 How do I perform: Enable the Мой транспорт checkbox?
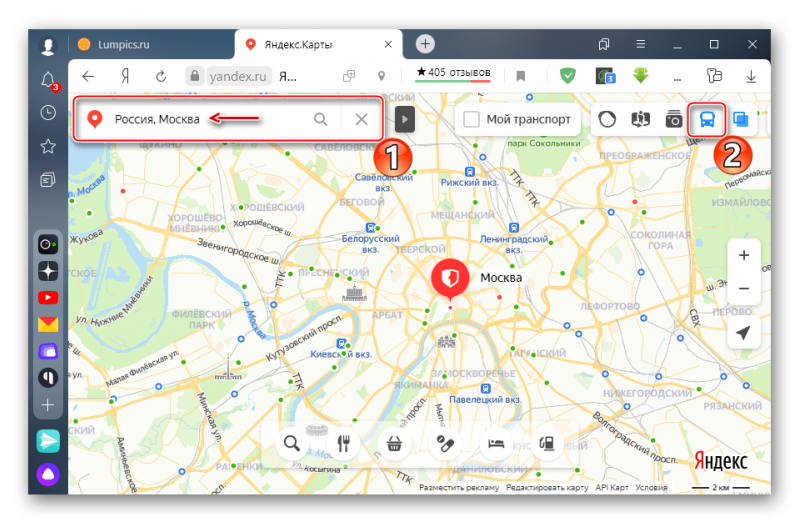click(471, 119)
